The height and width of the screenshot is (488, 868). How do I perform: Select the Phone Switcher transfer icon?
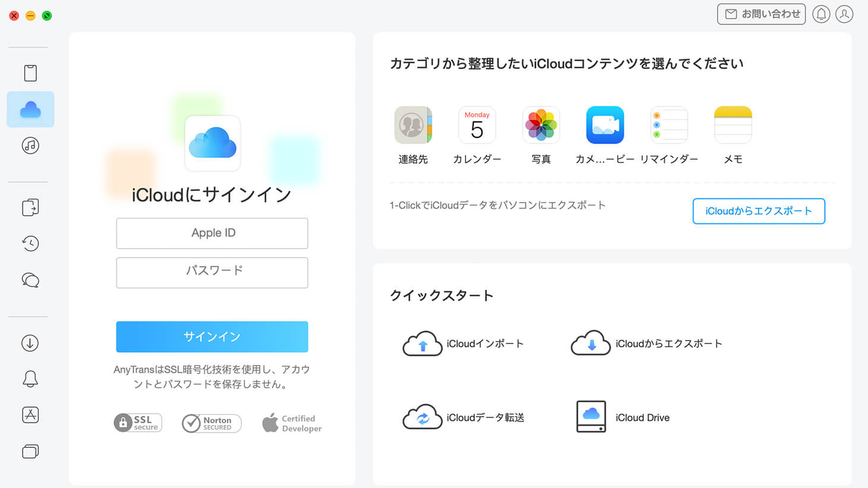click(x=30, y=207)
